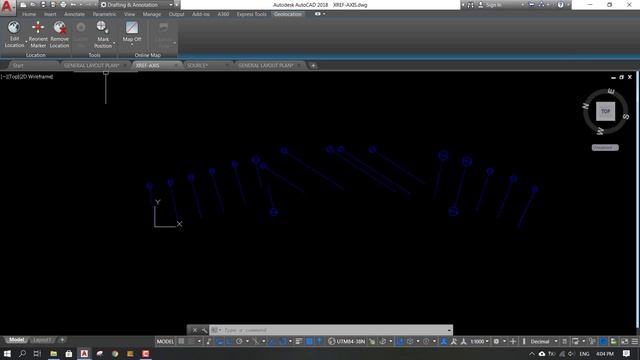Click the TOP face of ViewCube
640x360 pixels.
pos(605,111)
